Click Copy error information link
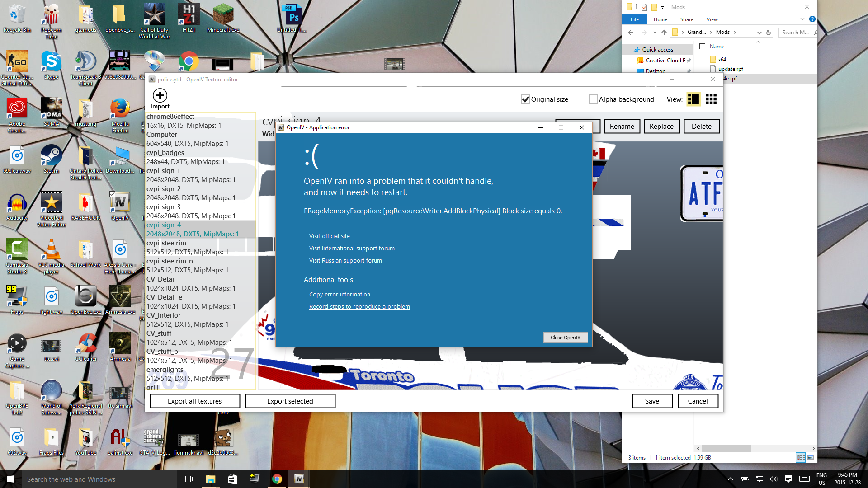Viewport: 868px width, 488px height. 340,295
